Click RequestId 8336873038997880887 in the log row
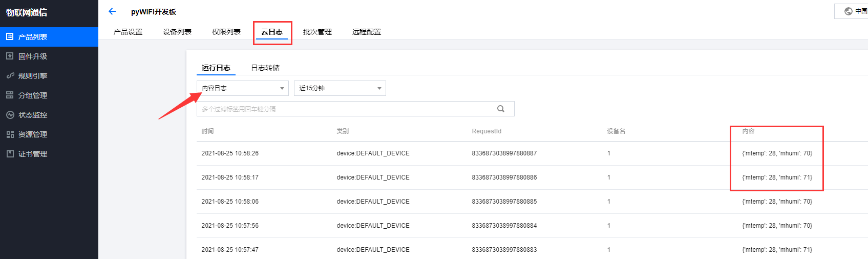The width and height of the screenshot is (868, 259). (504, 153)
